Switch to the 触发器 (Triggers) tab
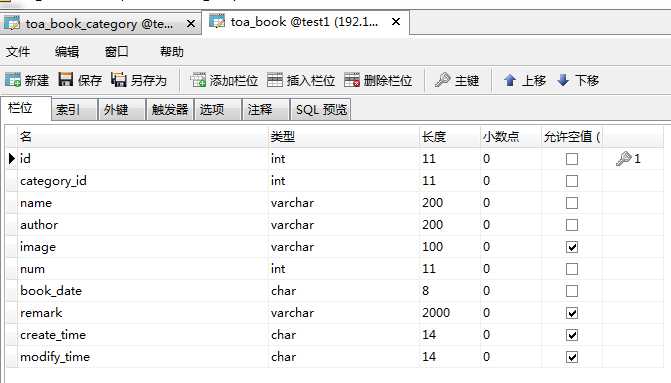 coord(170,110)
